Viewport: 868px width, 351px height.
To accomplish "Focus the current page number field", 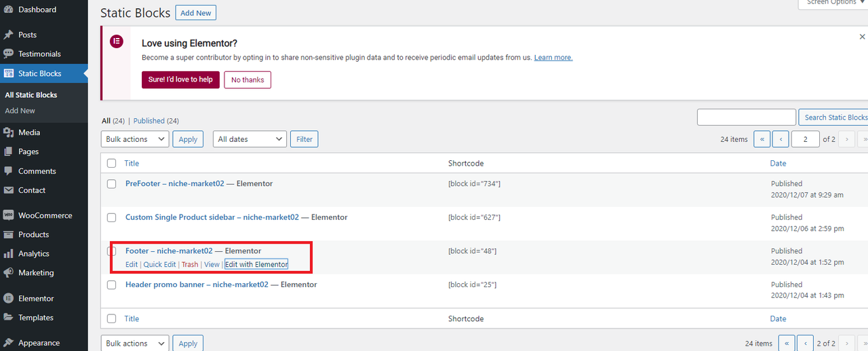I will [x=806, y=139].
